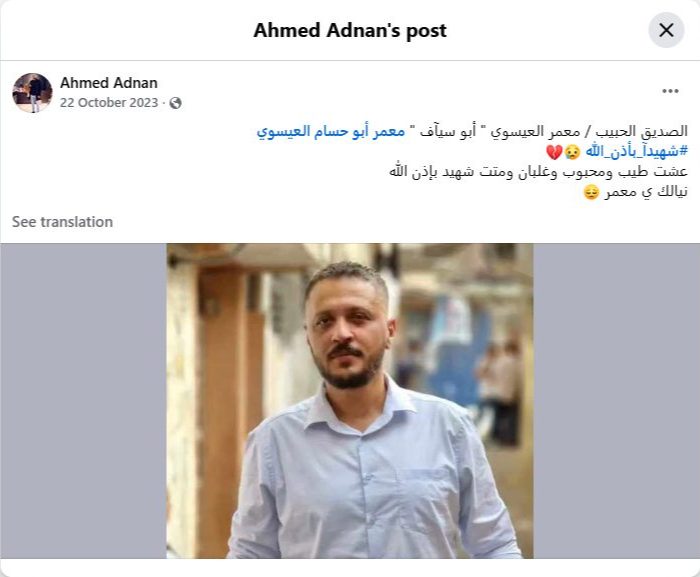Click See translation
700x577 pixels.
pos(62,222)
